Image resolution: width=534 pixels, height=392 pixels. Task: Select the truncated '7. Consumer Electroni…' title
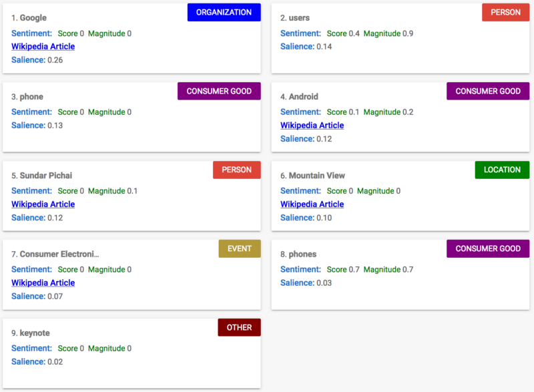tap(55, 254)
